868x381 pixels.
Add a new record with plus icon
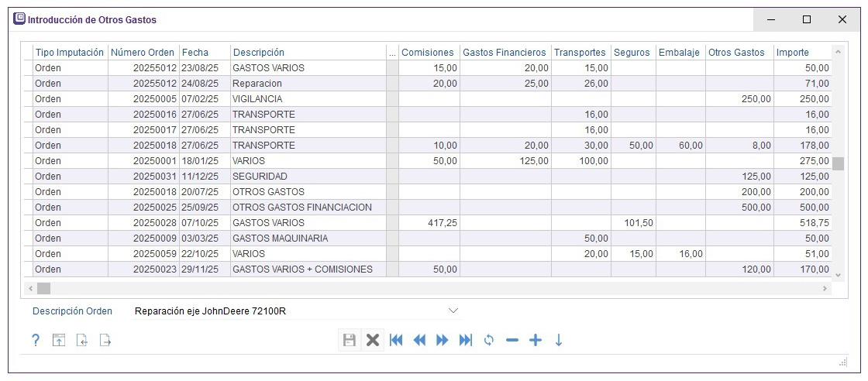[x=535, y=340]
